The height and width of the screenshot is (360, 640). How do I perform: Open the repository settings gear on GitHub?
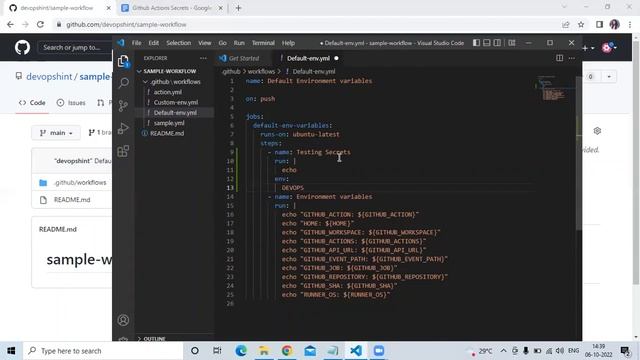pyautogui.click(x=597, y=131)
